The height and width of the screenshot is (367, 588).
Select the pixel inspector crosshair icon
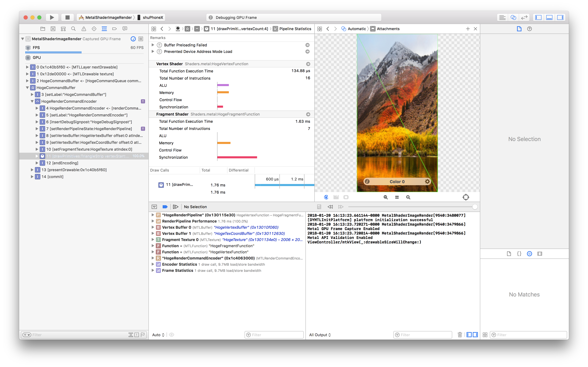466,197
